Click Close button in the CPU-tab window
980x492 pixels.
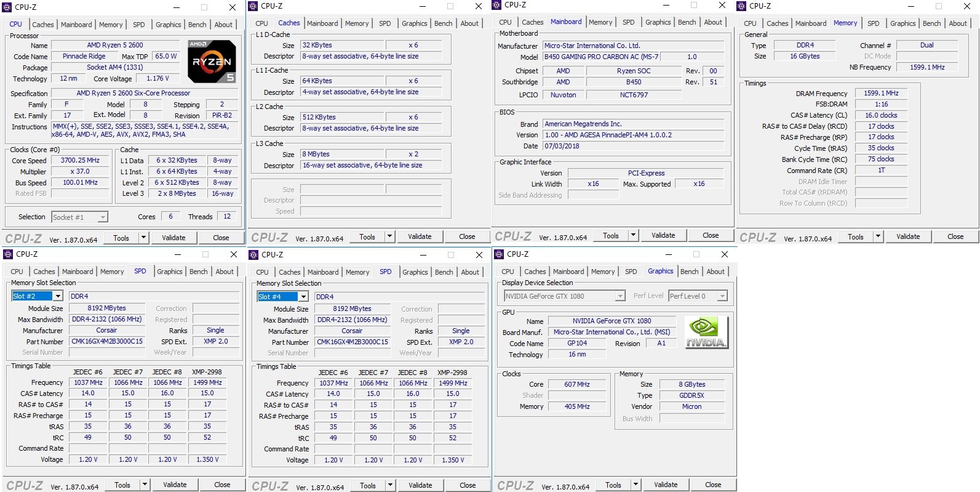tap(221, 238)
